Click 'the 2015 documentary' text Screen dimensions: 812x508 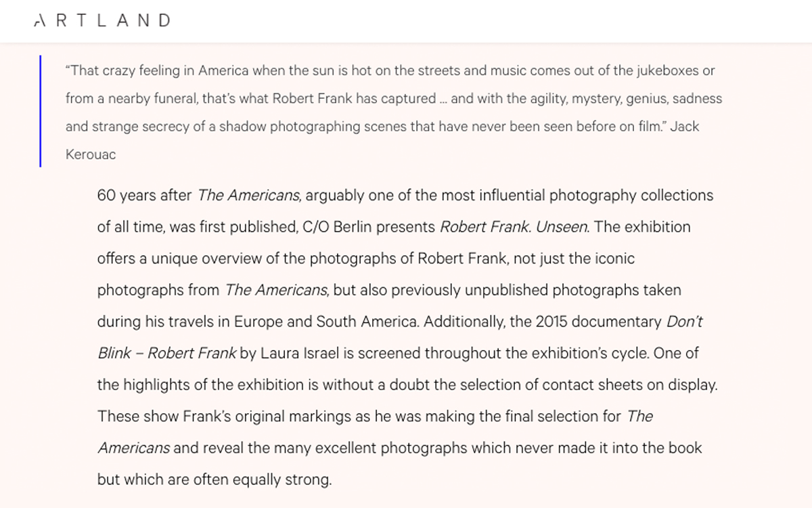(586, 322)
